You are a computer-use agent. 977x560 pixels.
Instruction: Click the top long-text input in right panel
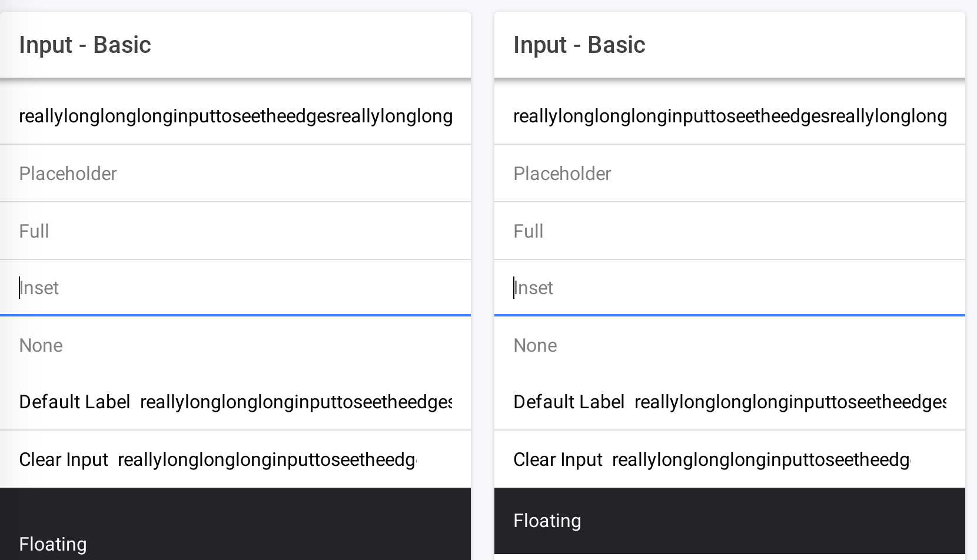[x=730, y=116]
